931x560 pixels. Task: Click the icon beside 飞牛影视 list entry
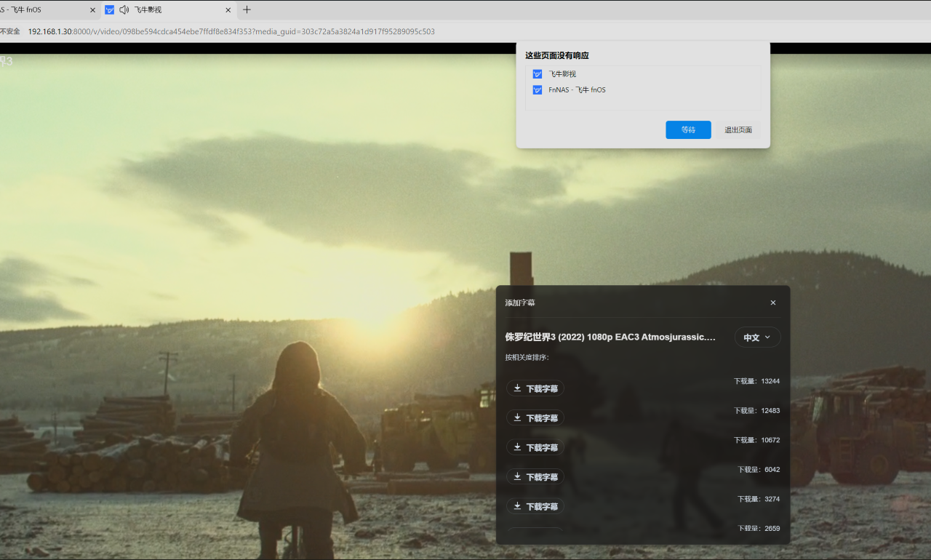538,74
